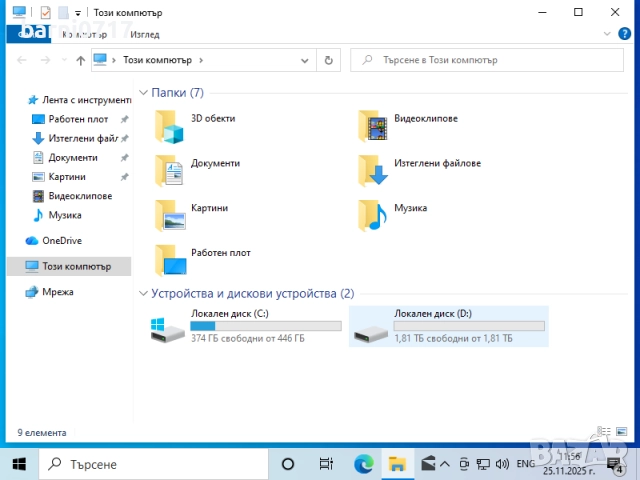This screenshot has width=640, height=480.
Task: Click the Refresh button beside the address bar
Action: point(328,60)
